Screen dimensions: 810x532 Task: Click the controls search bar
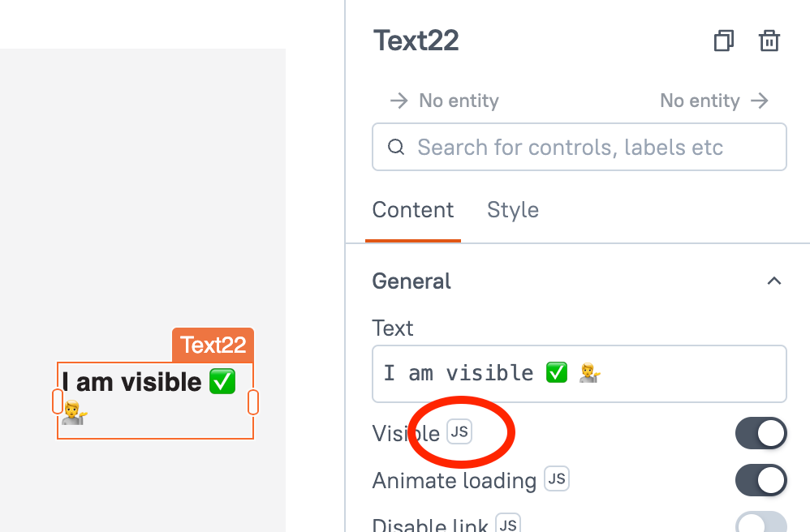(x=579, y=147)
